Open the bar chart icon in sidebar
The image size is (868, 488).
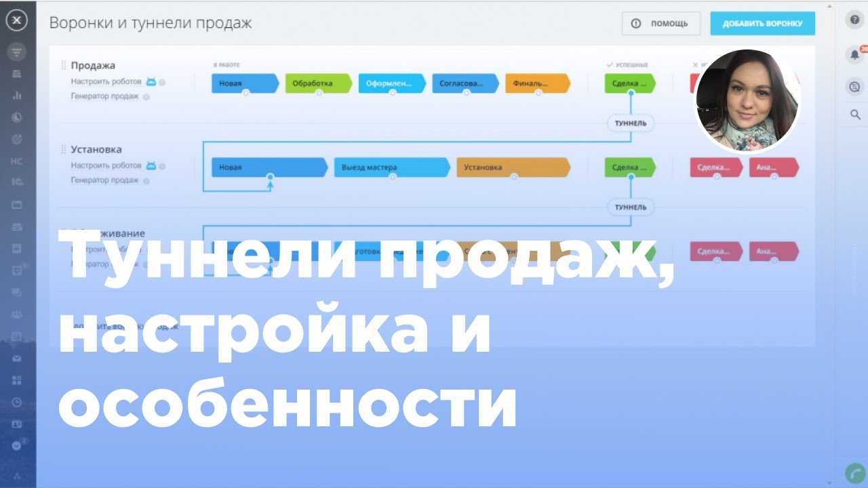pyautogui.click(x=17, y=96)
